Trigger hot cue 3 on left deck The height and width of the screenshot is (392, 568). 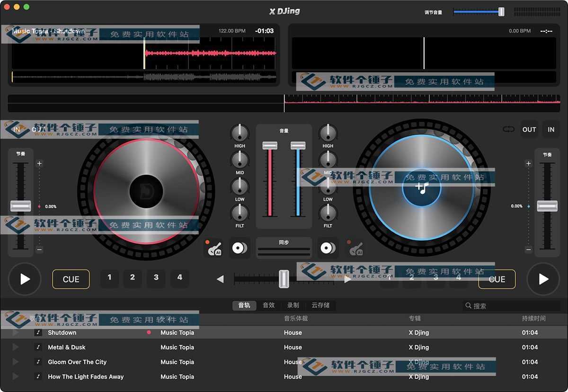156,278
